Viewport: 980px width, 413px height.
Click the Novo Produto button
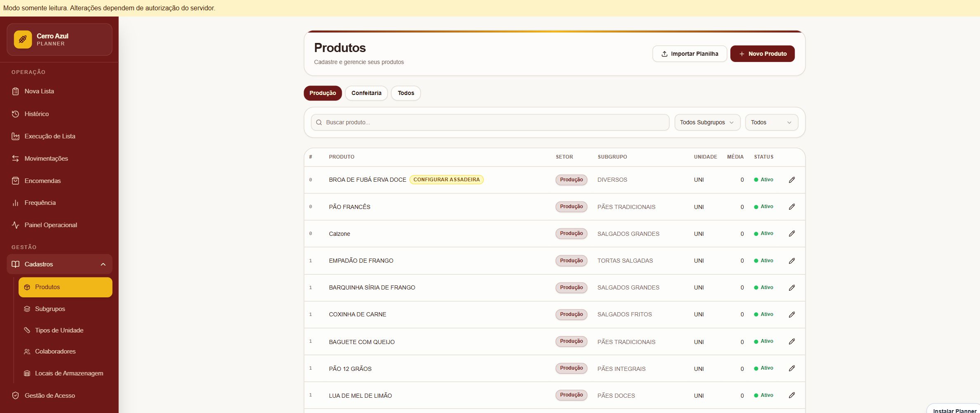pos(762,54)
